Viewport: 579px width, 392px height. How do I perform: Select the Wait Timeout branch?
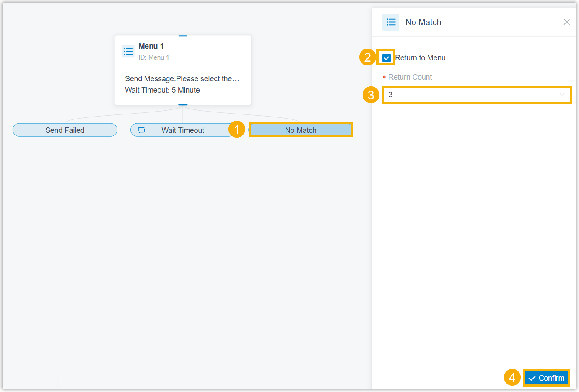coord(183,130)
